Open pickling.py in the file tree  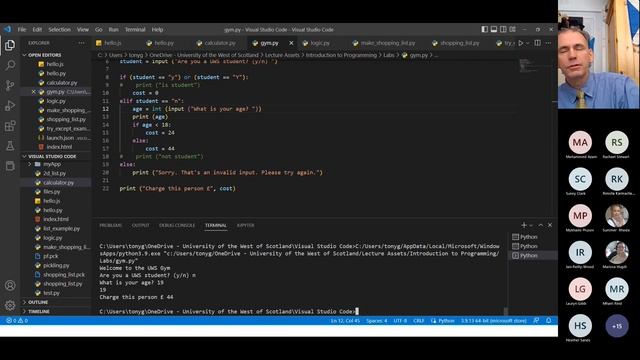coord(56,265)
